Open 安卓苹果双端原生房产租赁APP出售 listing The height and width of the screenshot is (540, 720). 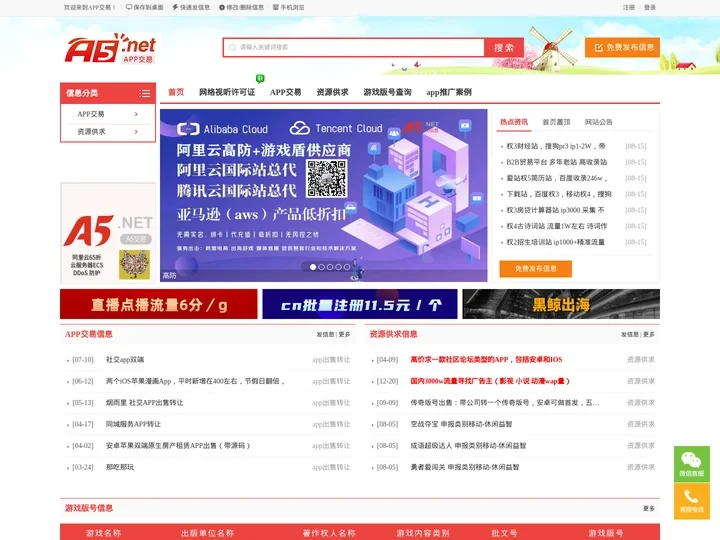[x=178, y=446]
